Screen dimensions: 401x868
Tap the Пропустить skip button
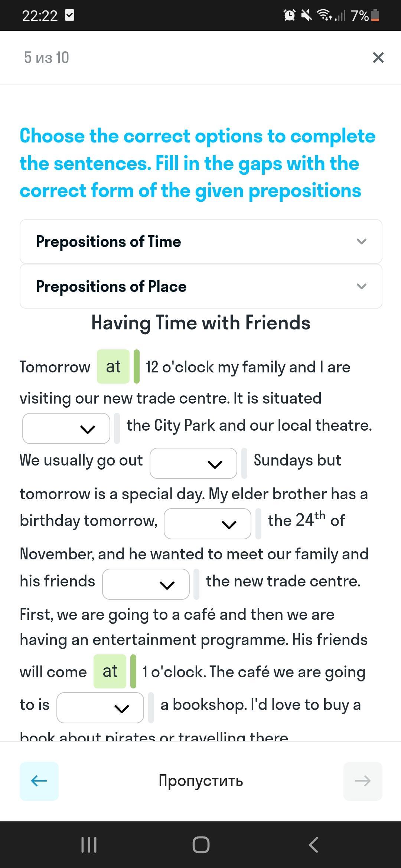[200, 781]
